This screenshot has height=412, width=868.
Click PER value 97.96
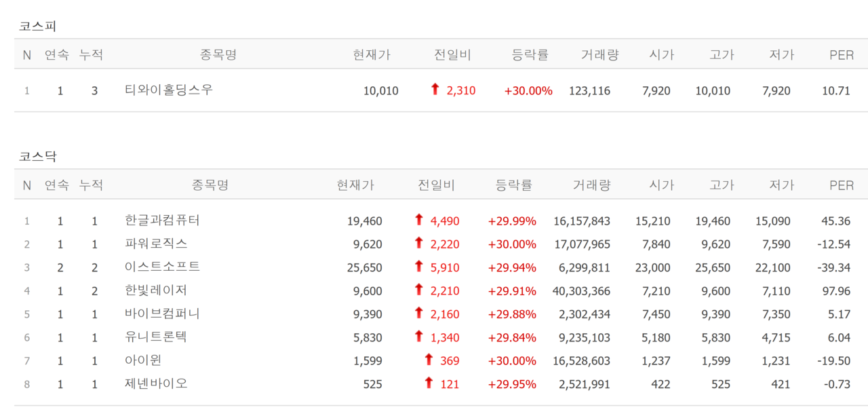[x=835, y=291]
